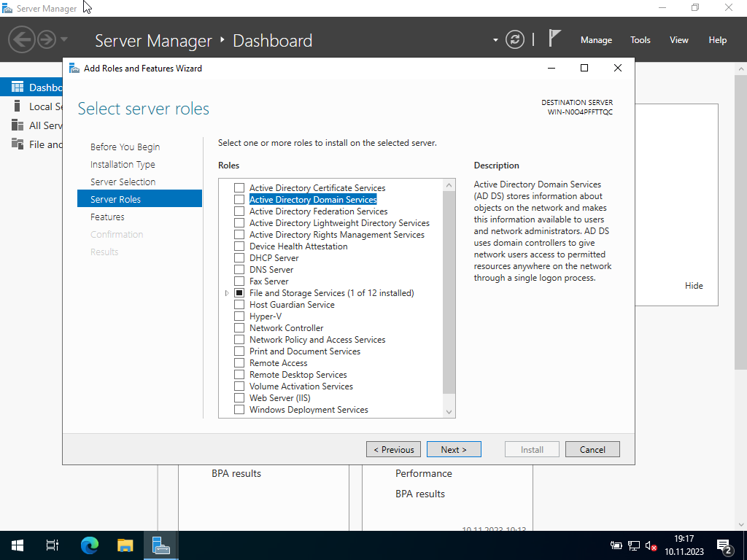Image resolution: width=747 pixels, height=560 pixels.
Task: Enable the DNS Server role checkbox
Action: pos(239,270)
